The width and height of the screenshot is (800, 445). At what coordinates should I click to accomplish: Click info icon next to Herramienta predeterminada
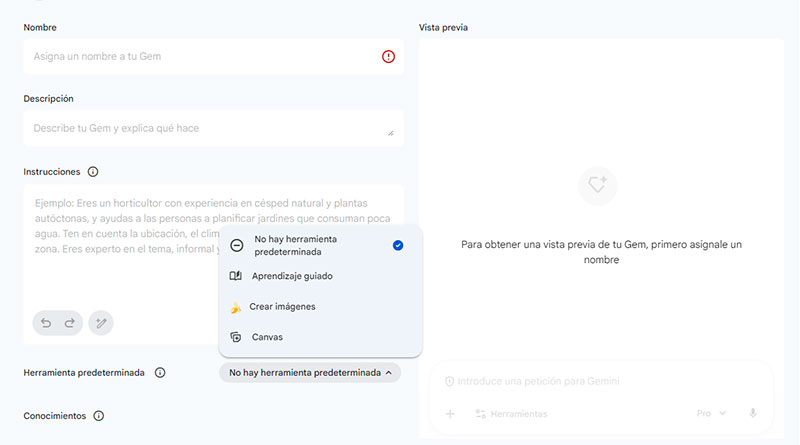[160, 373]
